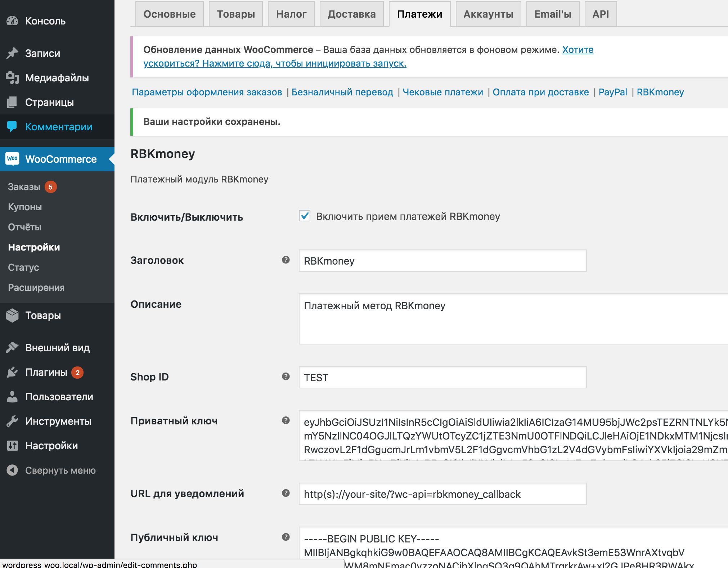
Task: Click the Настройки sliders icon in main menu
Action: (x=12, y=446)
